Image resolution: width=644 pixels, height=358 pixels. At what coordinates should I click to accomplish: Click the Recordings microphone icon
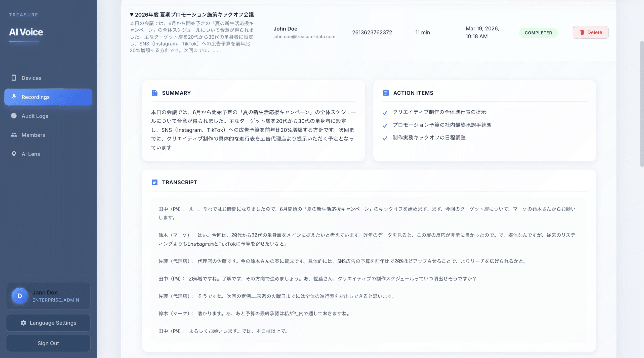[x=14, y=97]
